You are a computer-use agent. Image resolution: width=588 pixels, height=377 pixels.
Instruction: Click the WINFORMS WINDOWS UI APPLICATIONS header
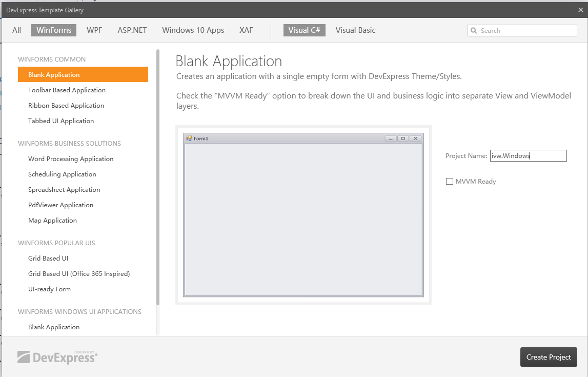tap(79, 311)
